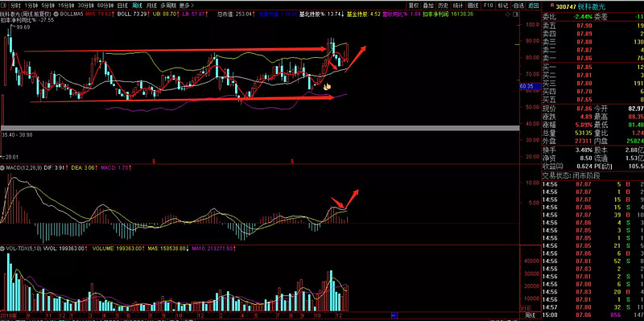Open the F10 company info
The image size is (644, 321).
pos(488,6)
